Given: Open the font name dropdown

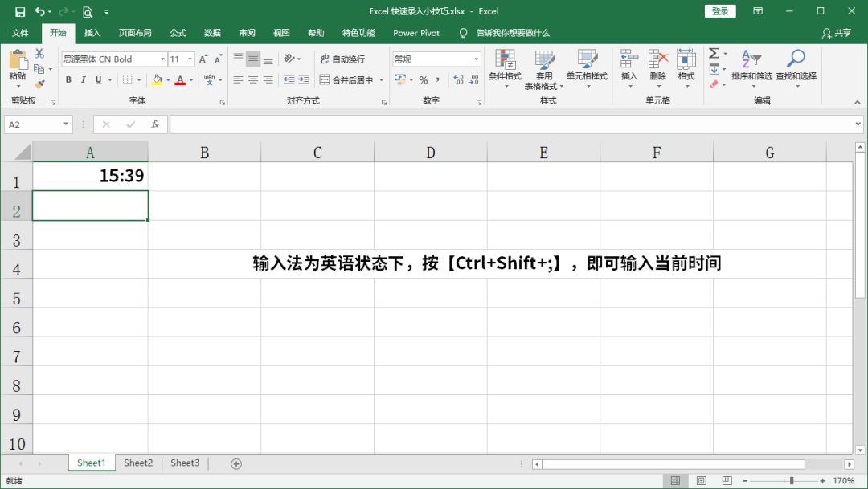Looking at the screenshot, I should coord(163,59).
